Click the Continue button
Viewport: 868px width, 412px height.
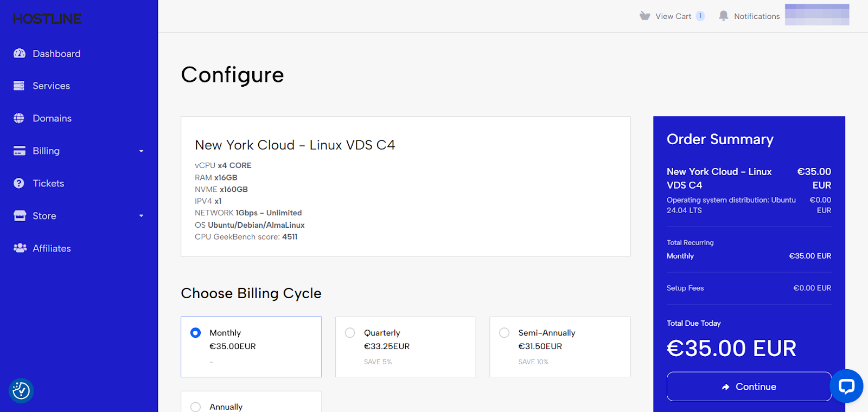pos(749,387)
